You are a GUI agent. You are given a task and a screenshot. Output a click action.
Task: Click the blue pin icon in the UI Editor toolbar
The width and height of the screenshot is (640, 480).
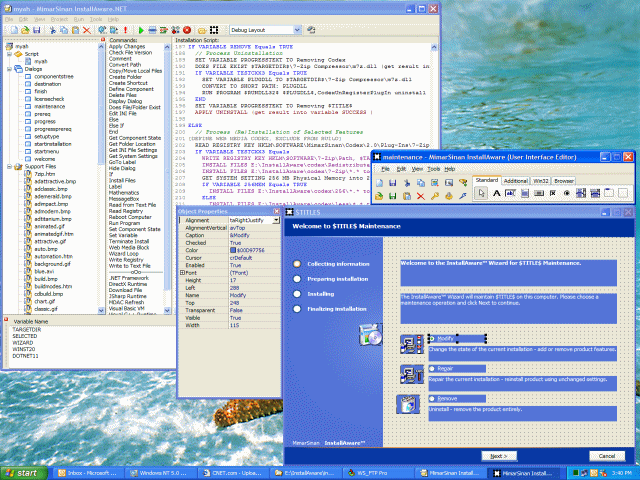[x=462, y=196]
